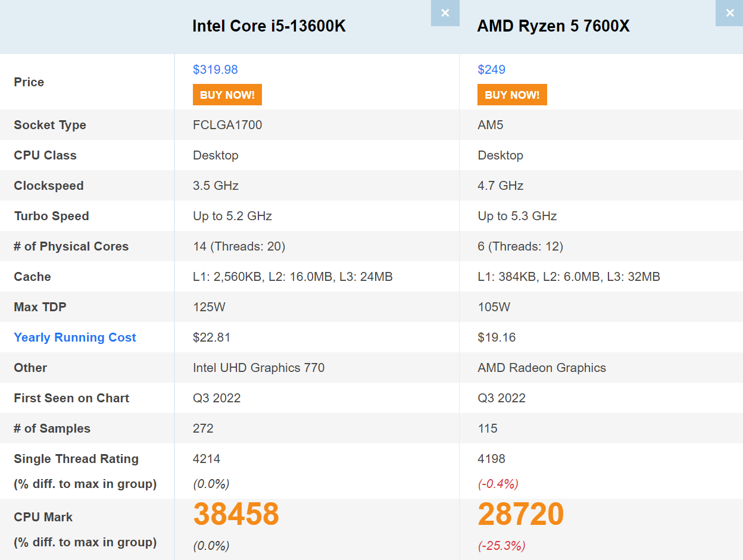Click 14 (Threads: 20) cores value
The width and height of the screenshot is (743, 560).
coord(239,246)
